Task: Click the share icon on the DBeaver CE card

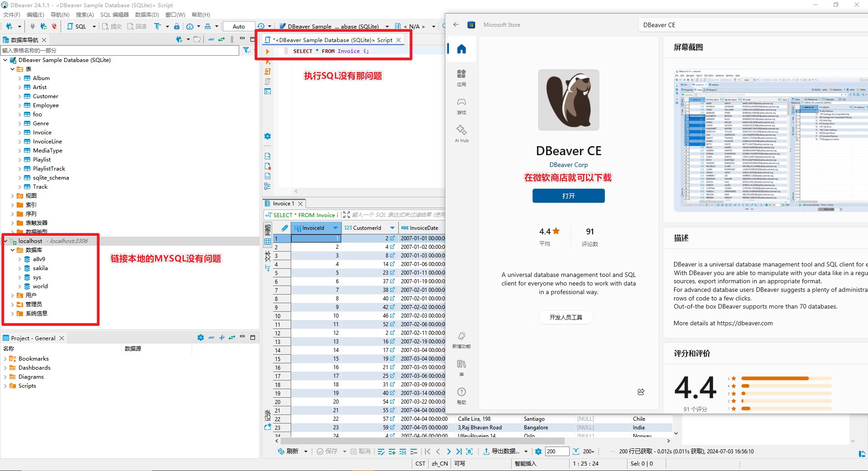Action: click(641, 392)
